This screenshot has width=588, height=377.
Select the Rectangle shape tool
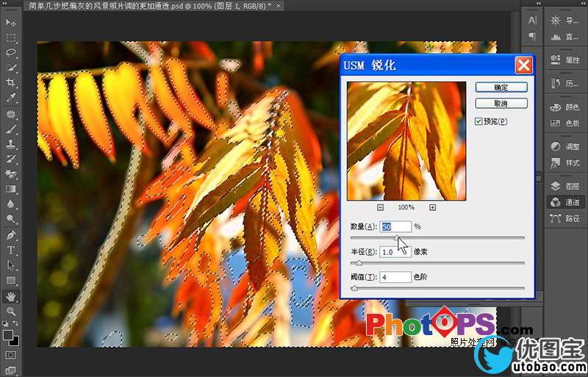11,280
